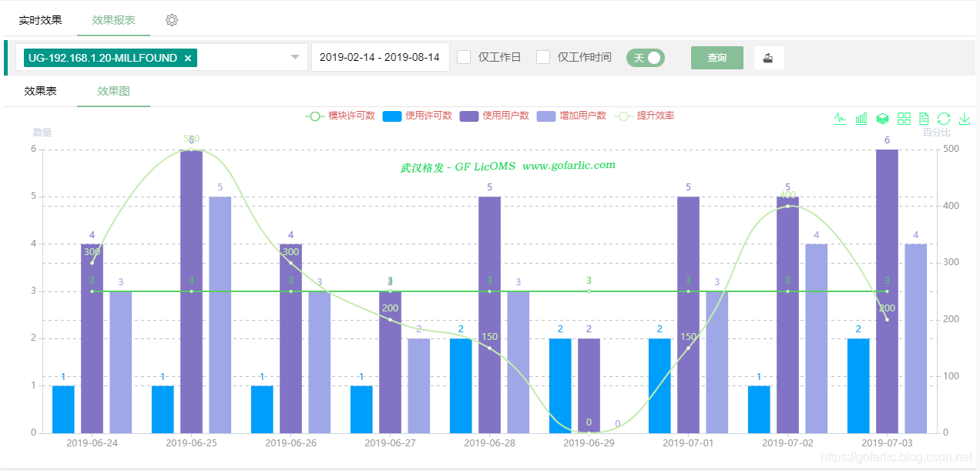This screenshot has width=980, height=471.
Task: Download chart as image icon
Action: tap(964, 119)
